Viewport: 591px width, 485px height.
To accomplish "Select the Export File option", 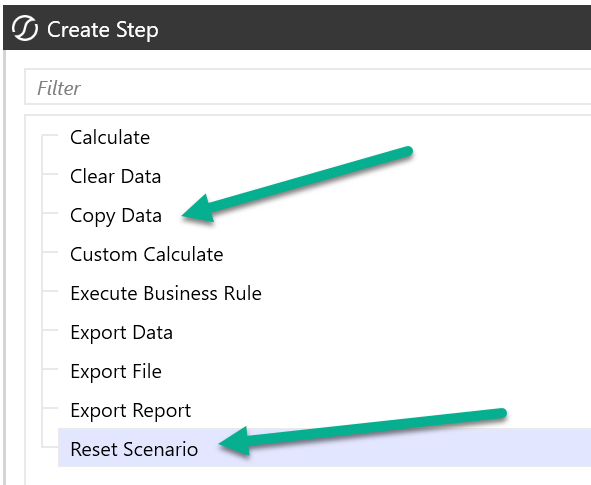I will [x=116, y=372].
